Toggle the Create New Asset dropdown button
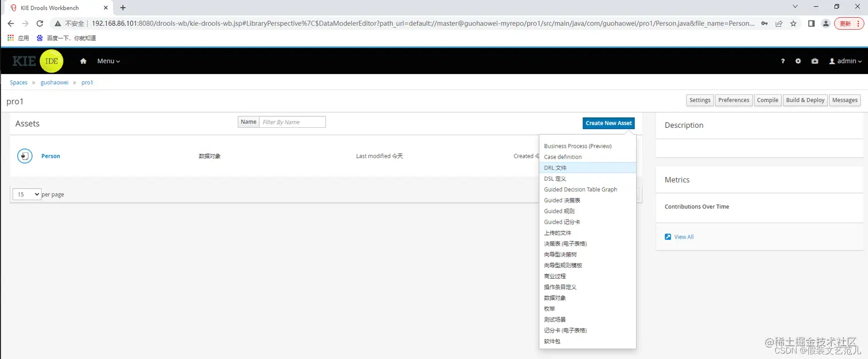This screenshot has height=359, width=868. tap(609, 123)
